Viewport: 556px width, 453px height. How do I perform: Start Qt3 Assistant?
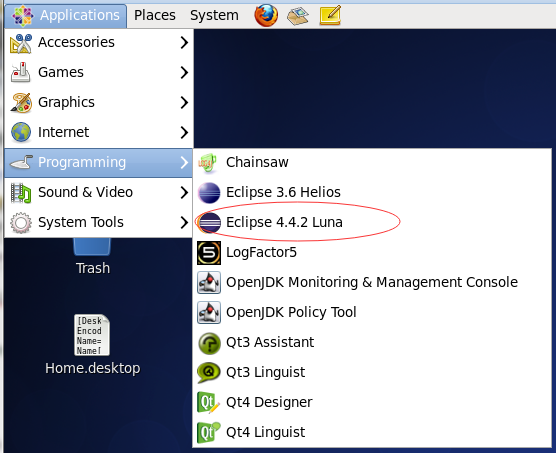click(372, 342)
